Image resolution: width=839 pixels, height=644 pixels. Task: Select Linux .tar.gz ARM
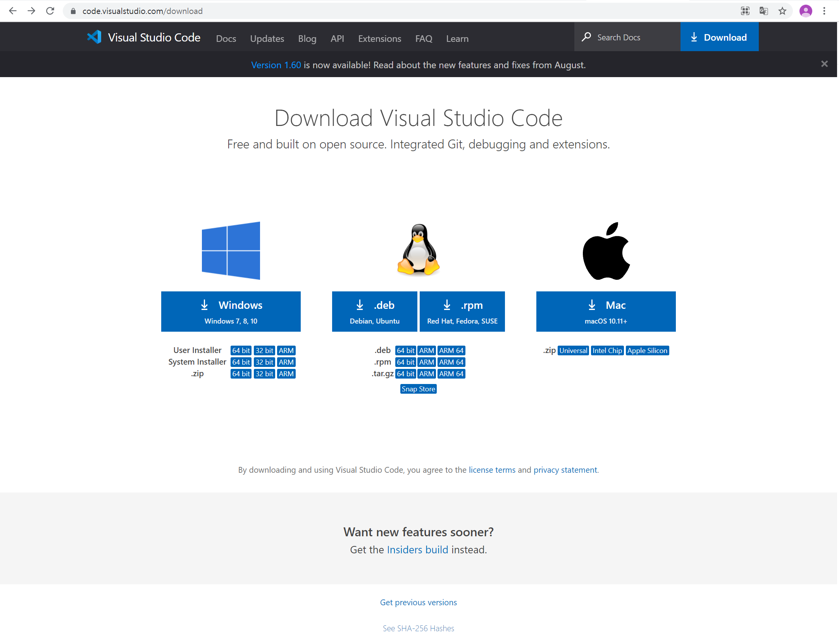click(427, 374)
